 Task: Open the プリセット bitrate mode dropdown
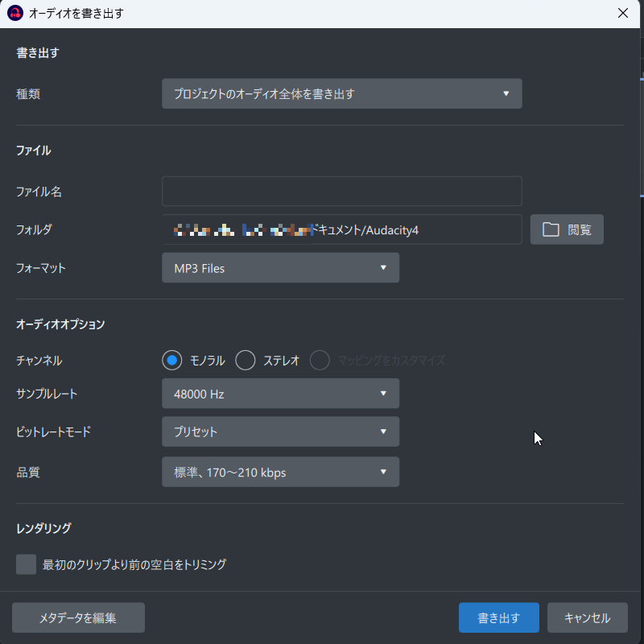coord(280,431)
